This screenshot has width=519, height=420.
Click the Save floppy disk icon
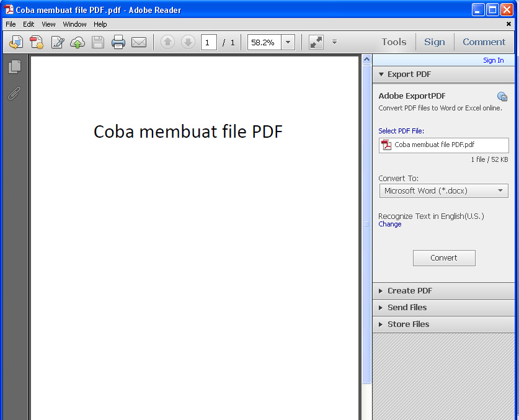tap(98, 42)
